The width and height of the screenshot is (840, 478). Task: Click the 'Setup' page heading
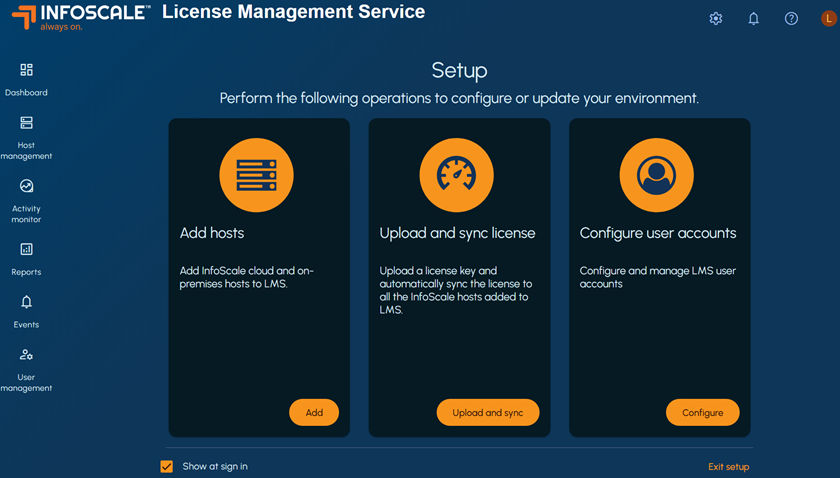coord(460,70)
